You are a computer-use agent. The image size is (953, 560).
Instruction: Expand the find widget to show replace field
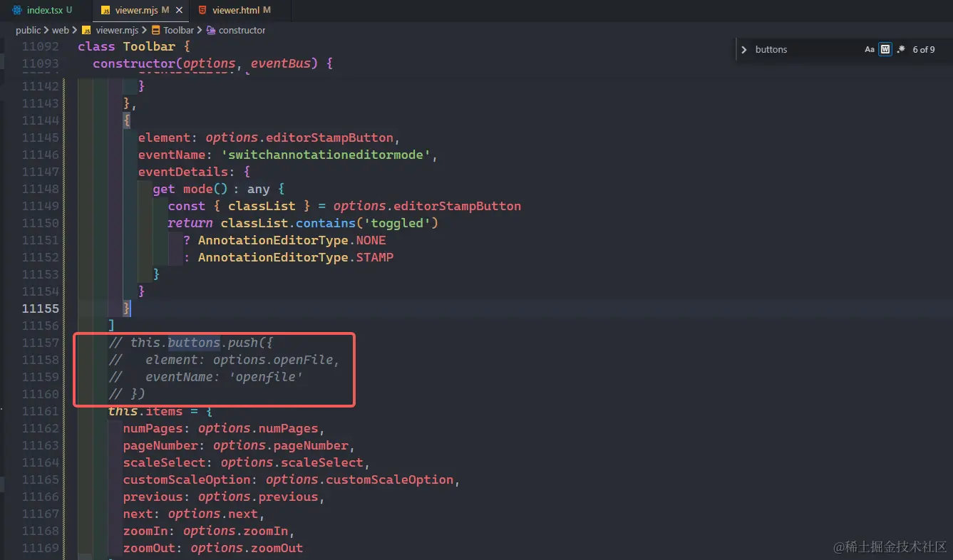click(x=743, y=49)
